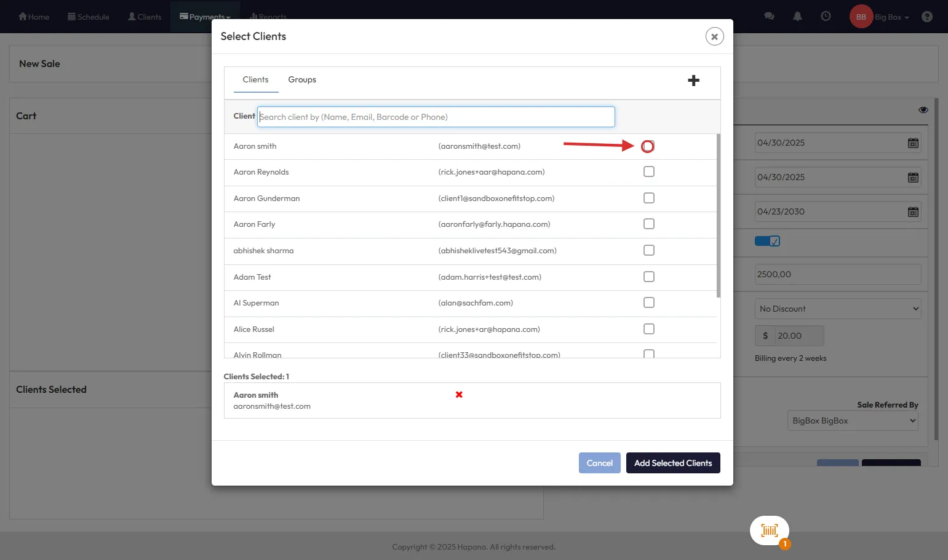Switch to the Groups tab

[302, 80]
